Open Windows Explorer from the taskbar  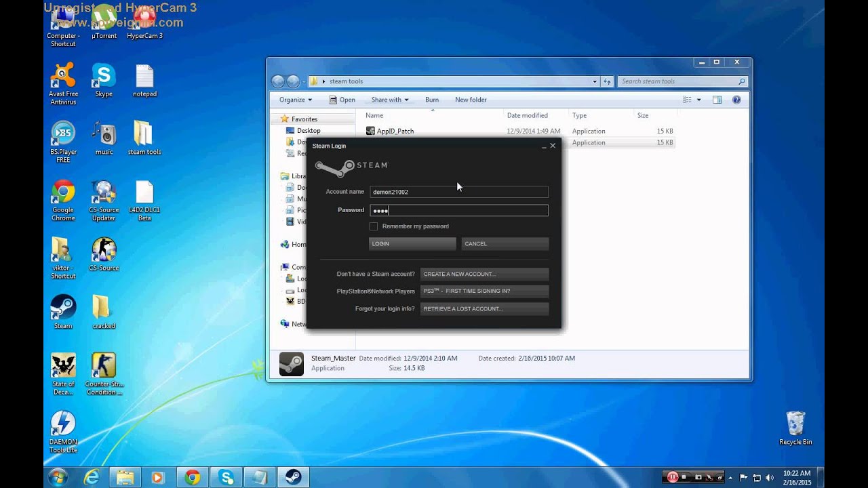coord(125,477)
